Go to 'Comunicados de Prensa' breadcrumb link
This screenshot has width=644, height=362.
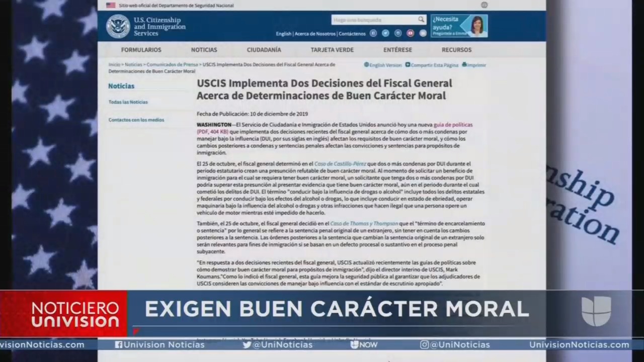[x=172, y=65]
